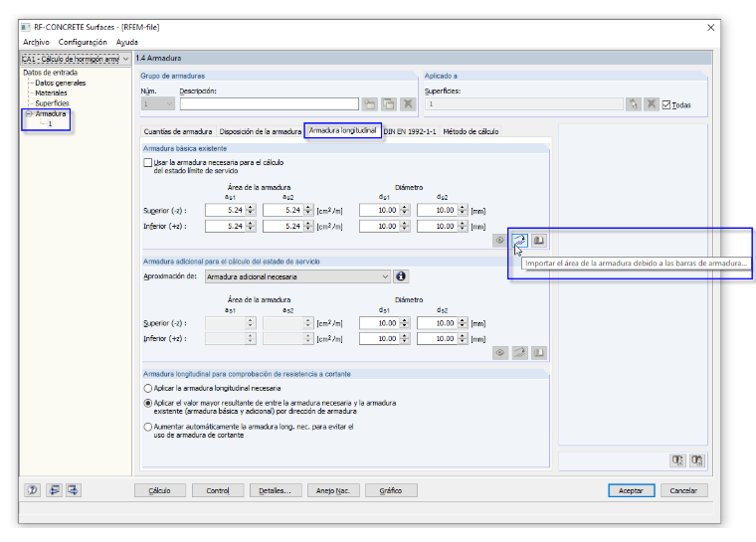The height and width of the screenshot is (542, 756).
Task: Close the RF-CONCRETE Surfaces window
Action: click(710, 28)
